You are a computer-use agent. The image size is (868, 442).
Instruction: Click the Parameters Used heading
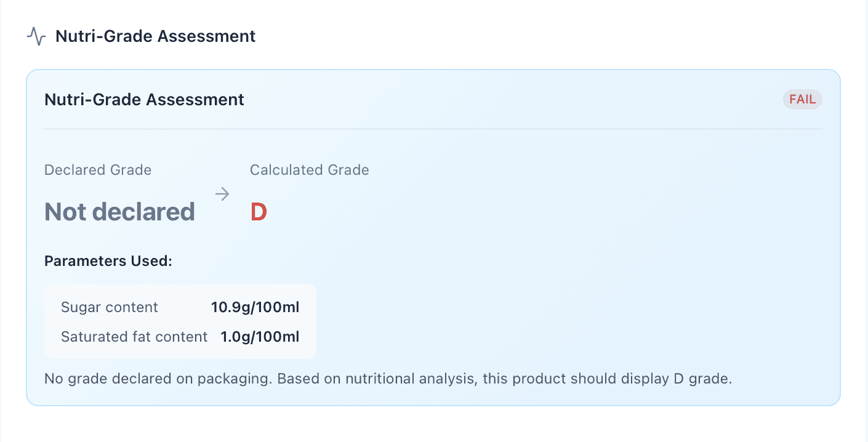[108, 261]
